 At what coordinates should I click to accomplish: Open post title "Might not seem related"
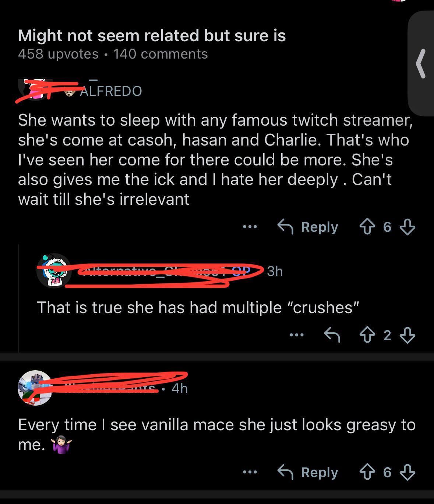pyautogui.click(x=152, y=36)
